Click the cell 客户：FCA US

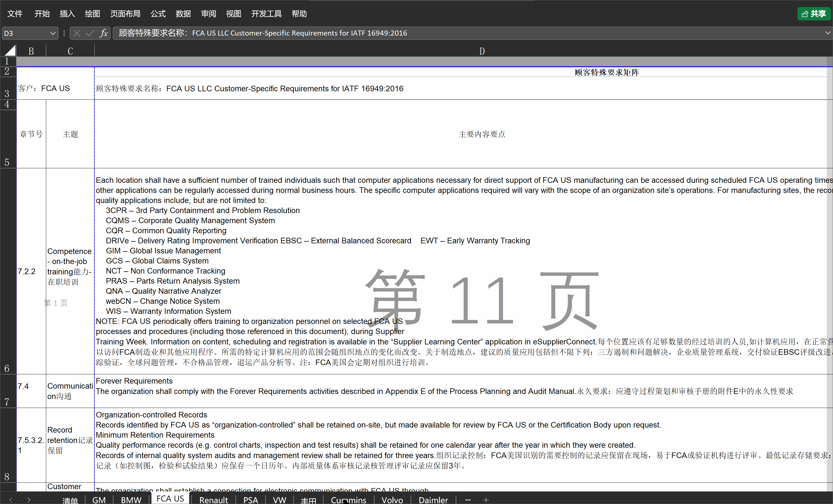(55, 88)
